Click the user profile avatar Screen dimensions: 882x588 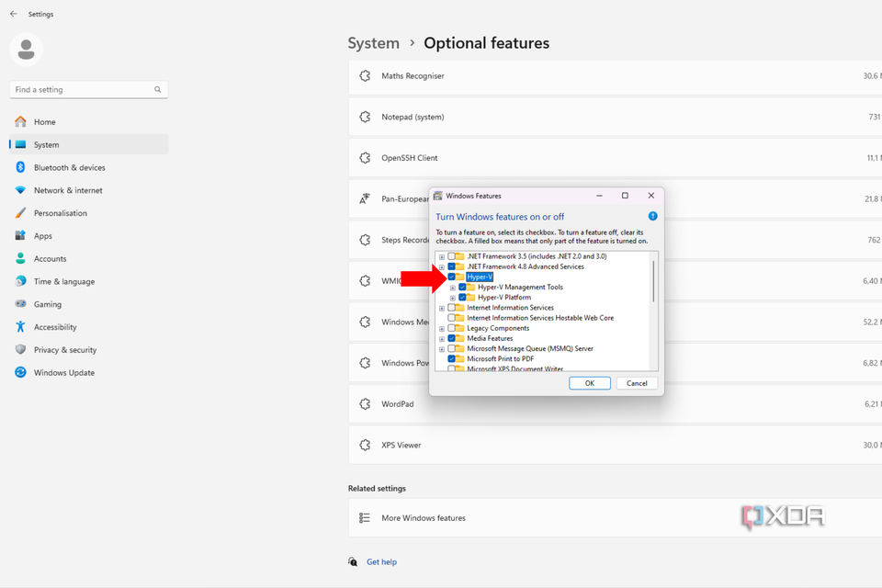pyautogui.click(x=26, y=50)
